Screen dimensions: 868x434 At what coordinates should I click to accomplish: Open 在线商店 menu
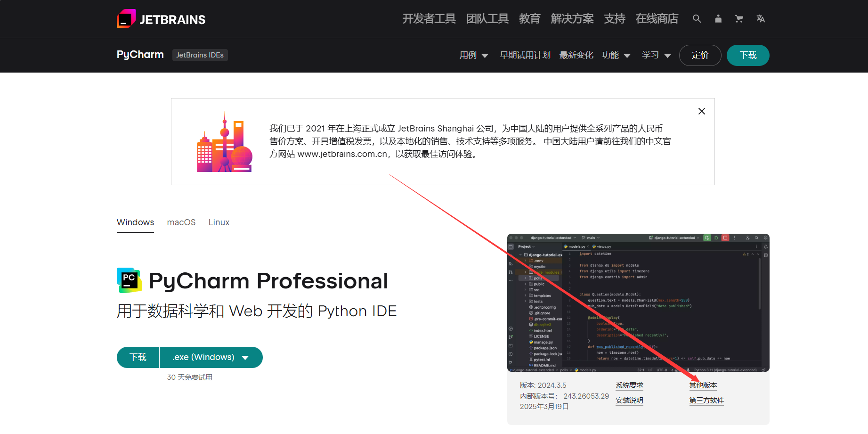click(x=657, y=19)
